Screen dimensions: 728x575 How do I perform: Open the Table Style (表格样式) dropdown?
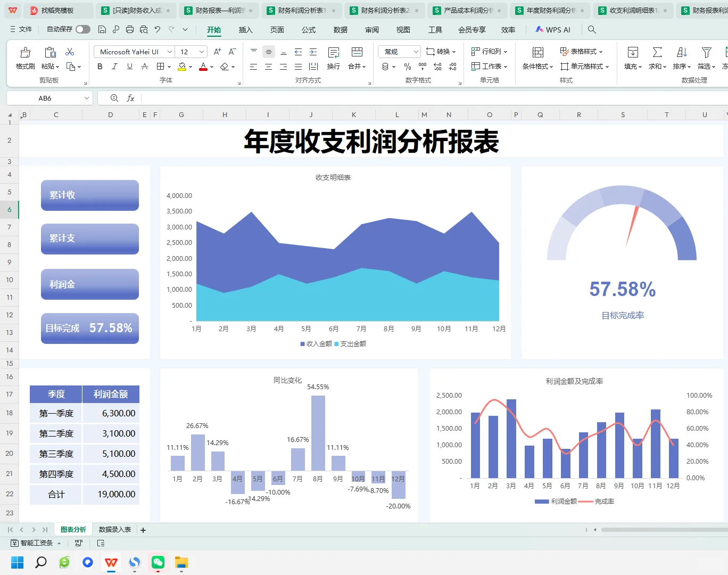click(582, 52)
